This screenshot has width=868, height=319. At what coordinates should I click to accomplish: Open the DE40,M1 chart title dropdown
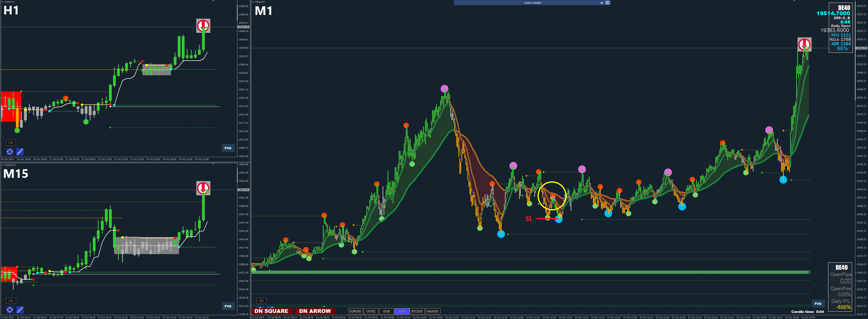253,2
